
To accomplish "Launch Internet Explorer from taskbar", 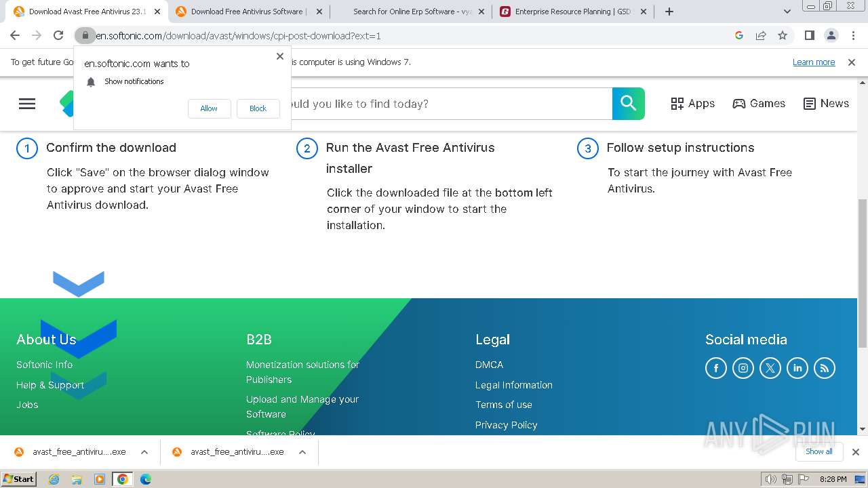I will click(54, 479).
